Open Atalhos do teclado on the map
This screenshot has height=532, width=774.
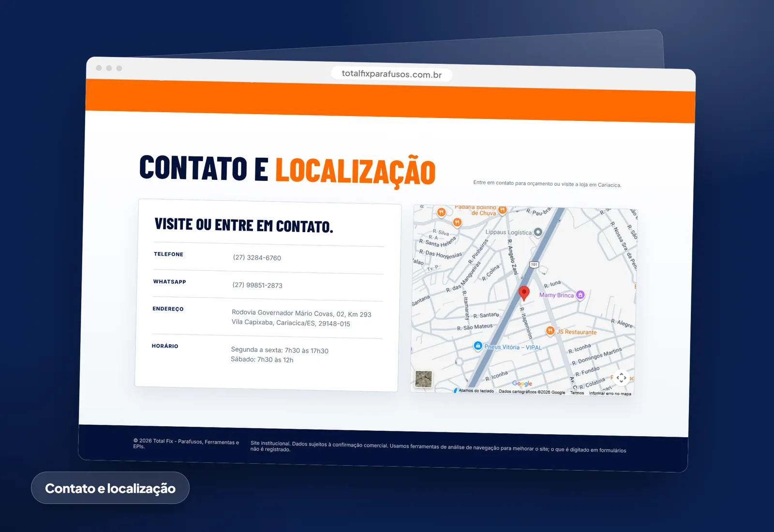(x=476, y=391)
